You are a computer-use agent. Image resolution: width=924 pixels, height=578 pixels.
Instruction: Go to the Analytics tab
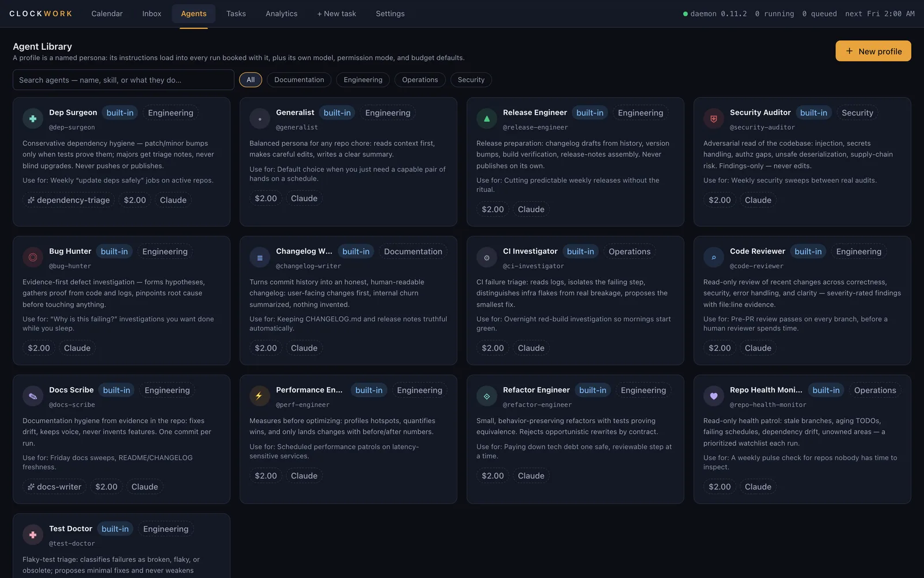pyautogui.click(x=281, y=13)
